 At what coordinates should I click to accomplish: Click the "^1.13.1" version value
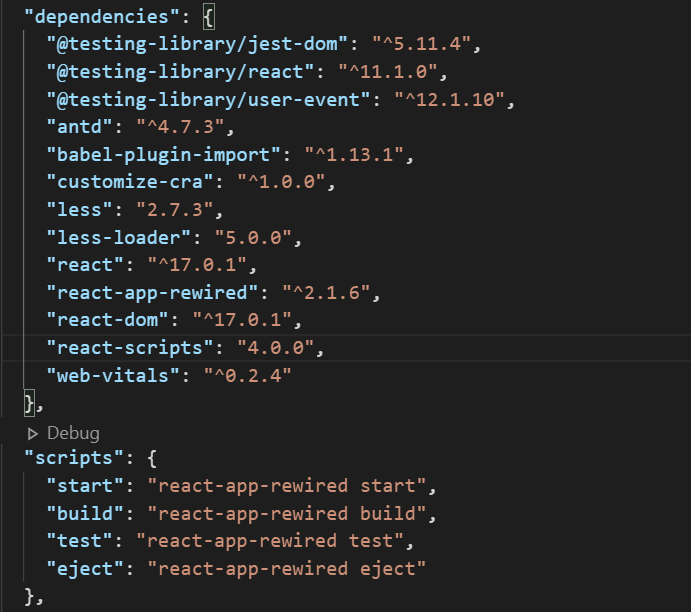(x=354, y=155)
